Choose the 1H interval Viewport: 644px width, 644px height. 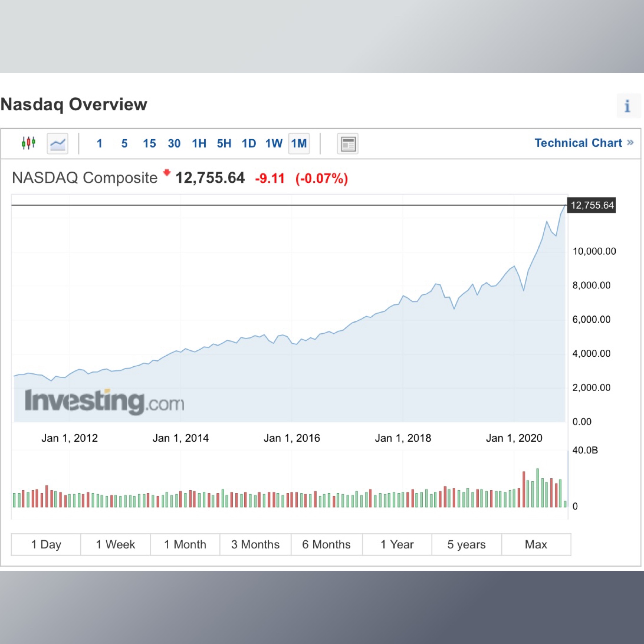coord(199,144)
